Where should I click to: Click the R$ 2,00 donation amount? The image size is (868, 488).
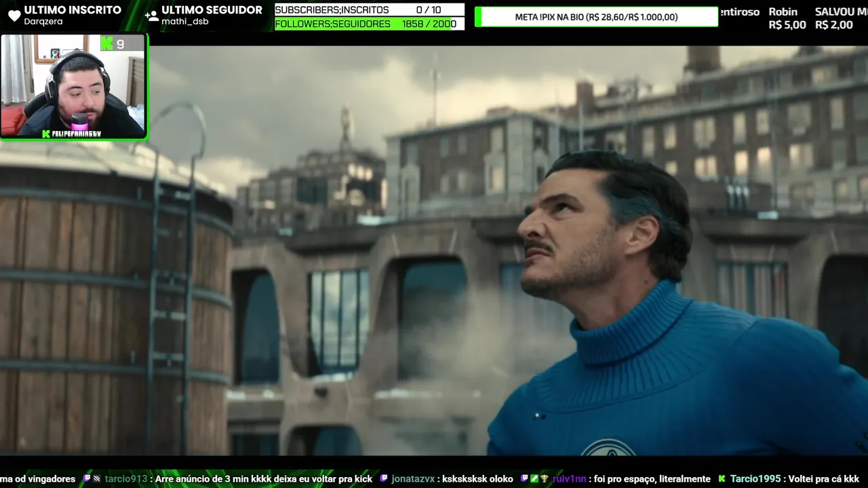834,25
